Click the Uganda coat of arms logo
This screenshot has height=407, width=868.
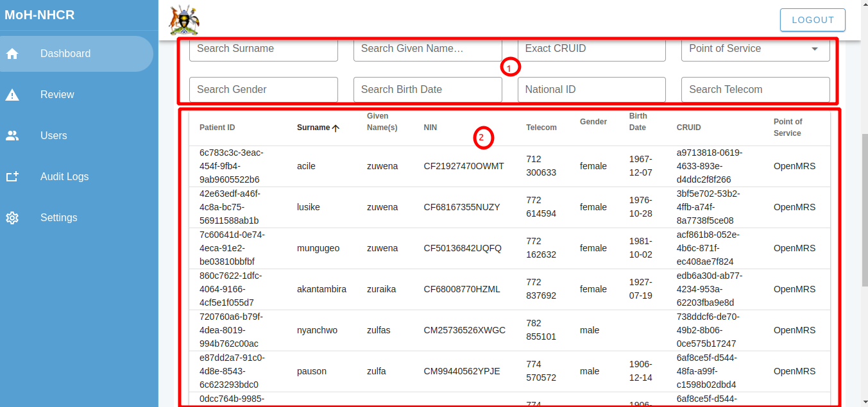click(184, 20)
